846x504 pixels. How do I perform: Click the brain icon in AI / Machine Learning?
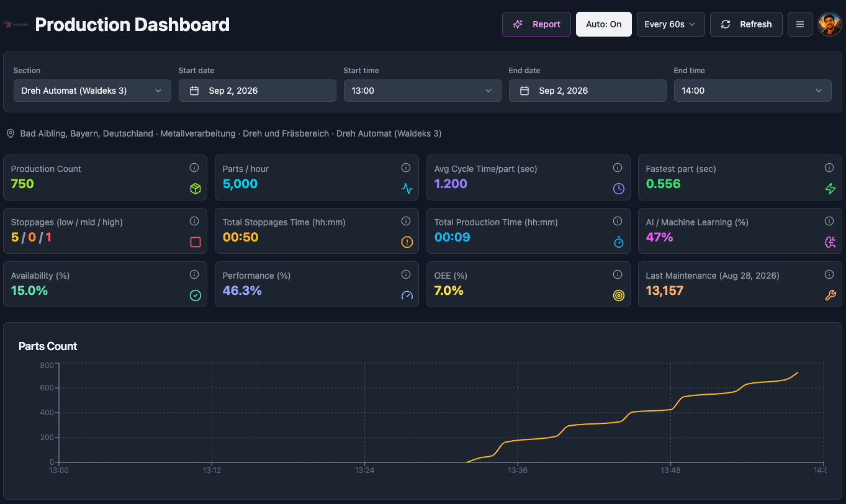click(x=830, y=242)
